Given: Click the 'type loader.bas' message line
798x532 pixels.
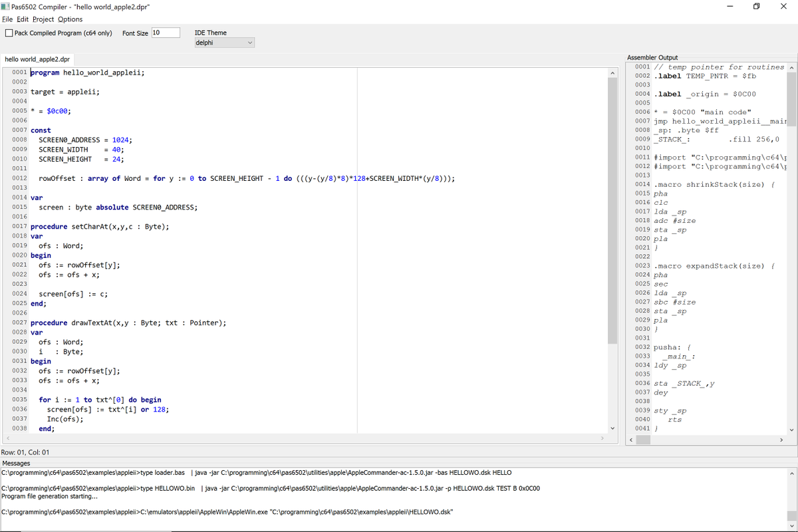Looking at the screenshot, I should 257,473.
